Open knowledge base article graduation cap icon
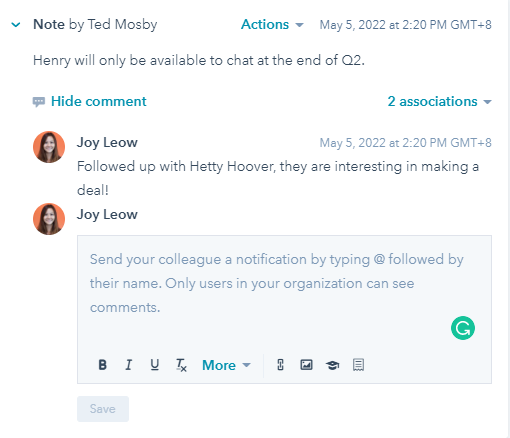Viewport: 510px width, 438px height. [x=332, y=365]
